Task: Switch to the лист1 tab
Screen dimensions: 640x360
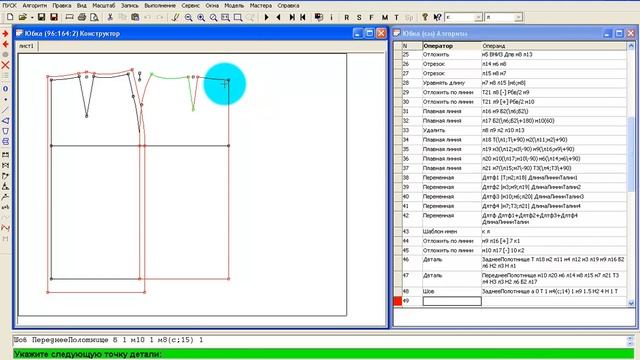Action: [27, 46]
